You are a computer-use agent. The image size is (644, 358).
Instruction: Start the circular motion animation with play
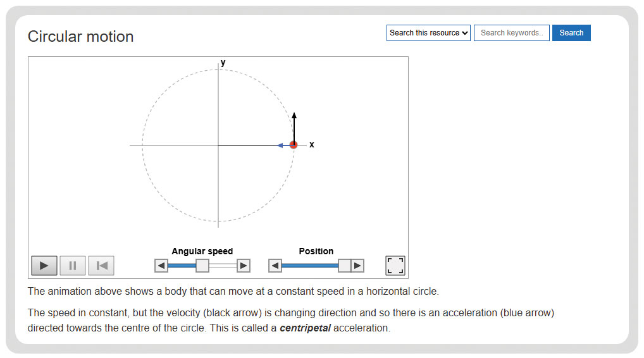[44, 266]
